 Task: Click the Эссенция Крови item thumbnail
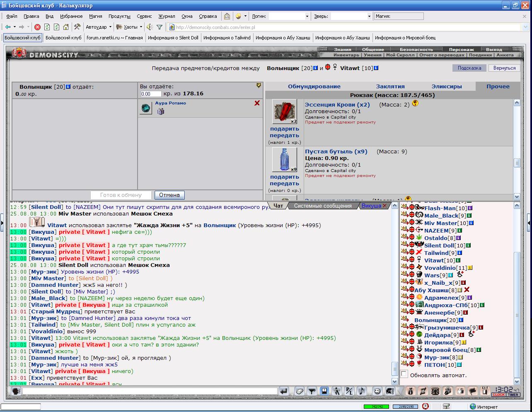pos(284,111)
